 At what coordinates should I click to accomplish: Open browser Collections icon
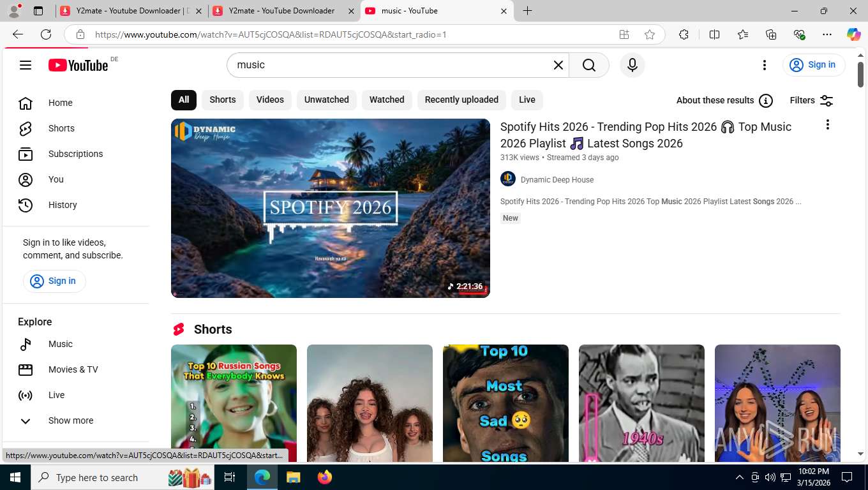(x=771, y=34)
